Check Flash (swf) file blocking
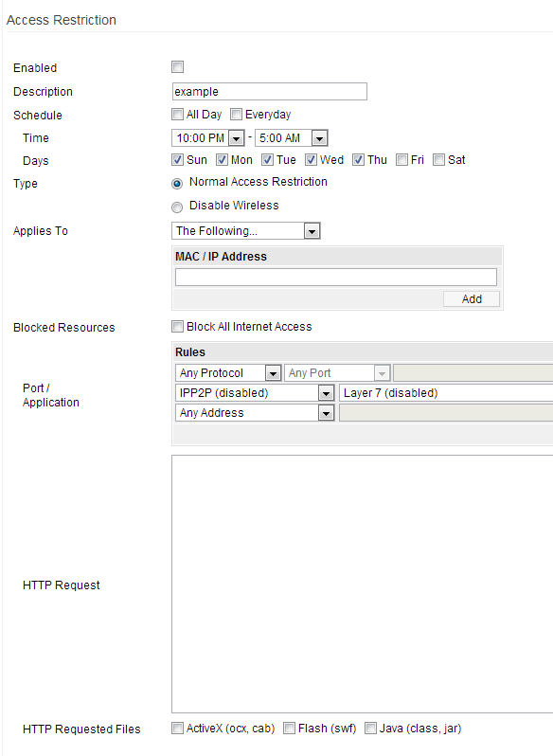Image resolution: width=553 pixels, height=756 pixels. click(x=289, y=728)
